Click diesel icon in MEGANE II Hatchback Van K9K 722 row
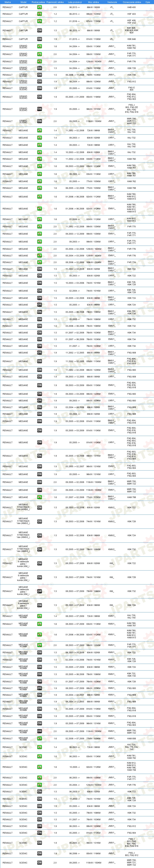Screen dimensions: 154x868 click(40, 507)
